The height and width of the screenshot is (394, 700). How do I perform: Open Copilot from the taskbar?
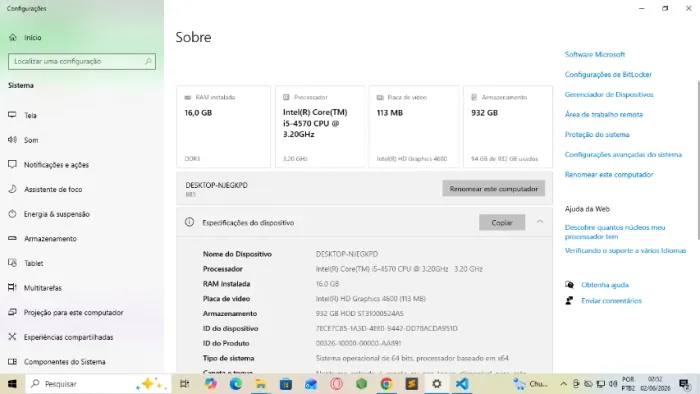pos(210,384)
